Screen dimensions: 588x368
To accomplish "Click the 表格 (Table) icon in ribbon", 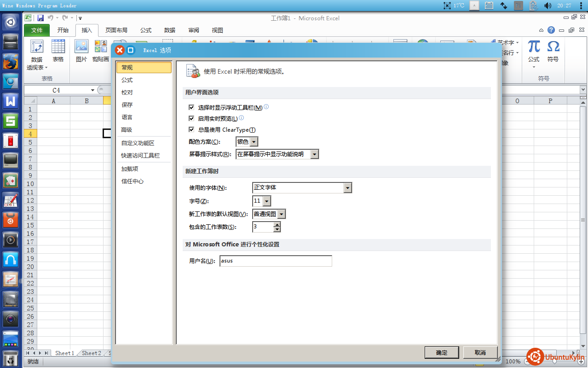I will pos(58,48).
